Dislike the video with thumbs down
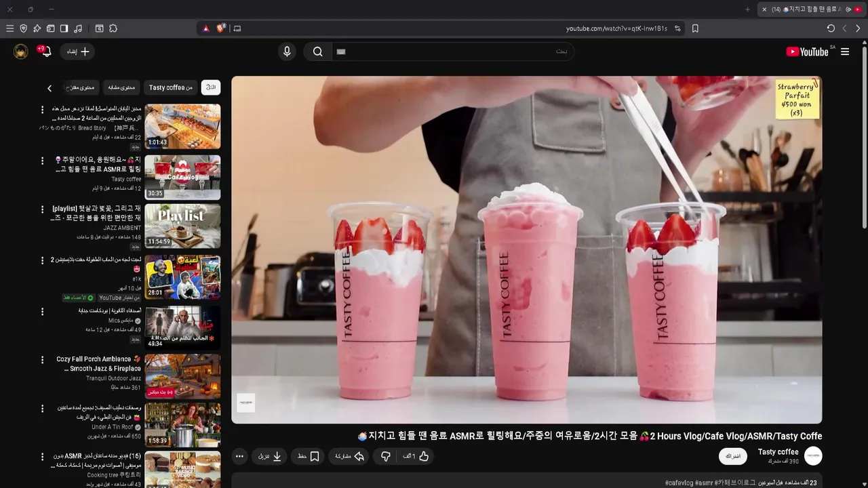The width and height of the screenshot is (868, 488). click(385, 457)
